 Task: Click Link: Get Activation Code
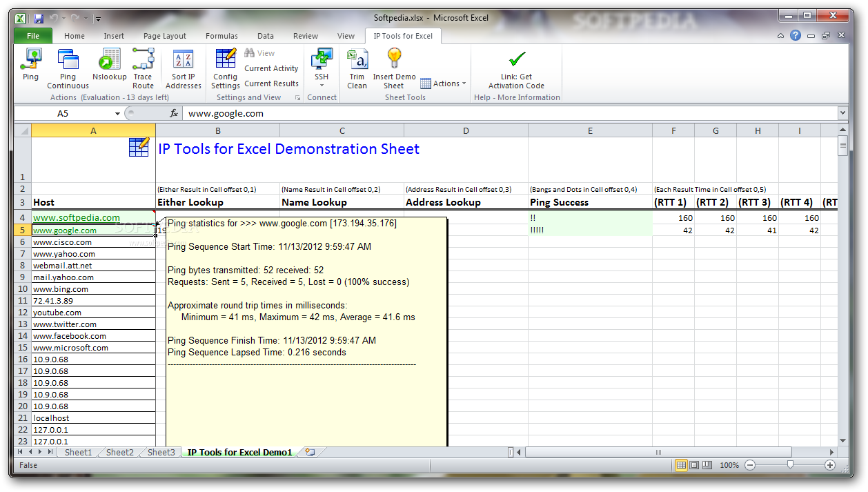coord(516,69)
